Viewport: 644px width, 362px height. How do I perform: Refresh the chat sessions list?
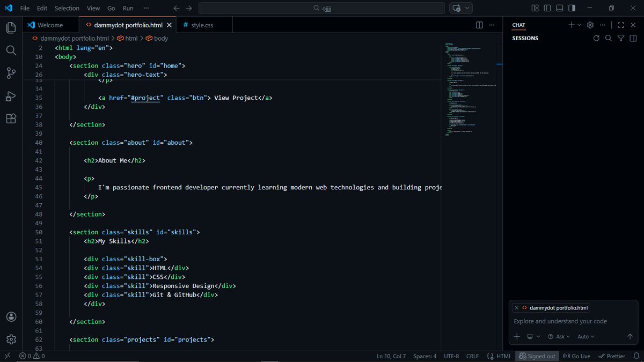coord(596,38)
